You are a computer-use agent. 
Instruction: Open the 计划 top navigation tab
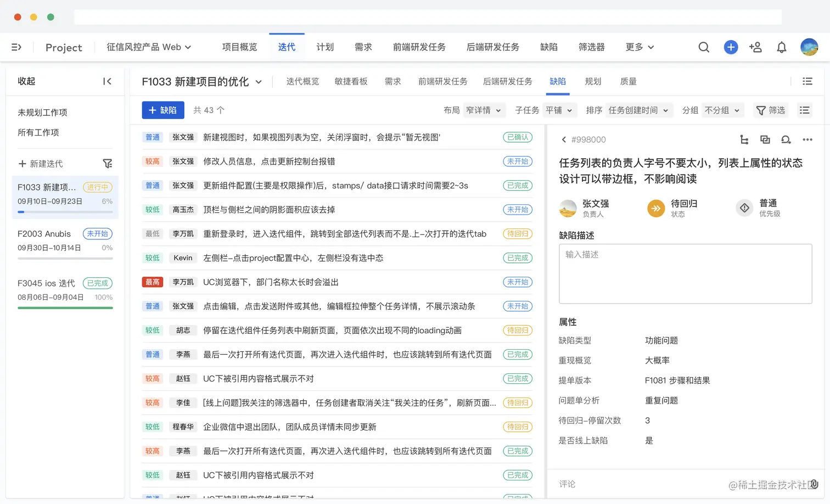[x=325, y=47]
